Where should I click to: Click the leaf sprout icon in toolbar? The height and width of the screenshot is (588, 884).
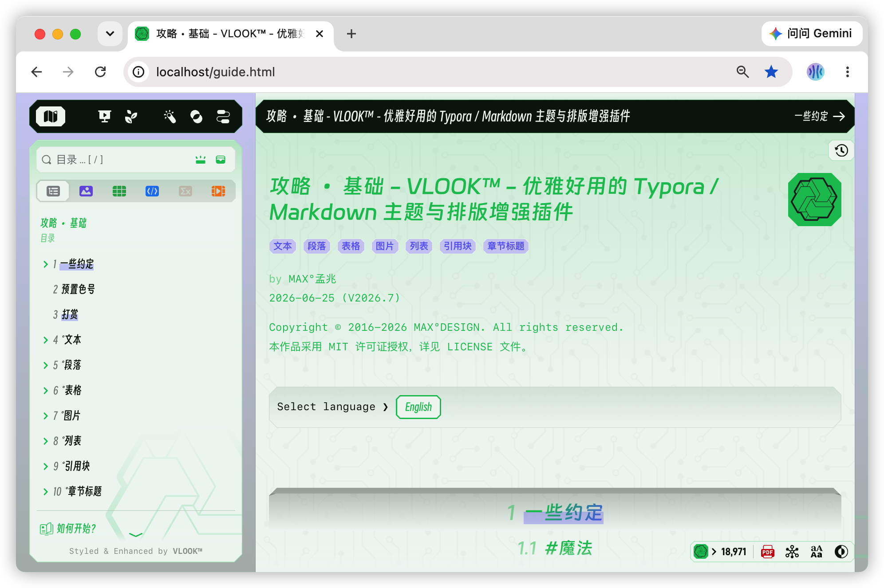(131, 117)
